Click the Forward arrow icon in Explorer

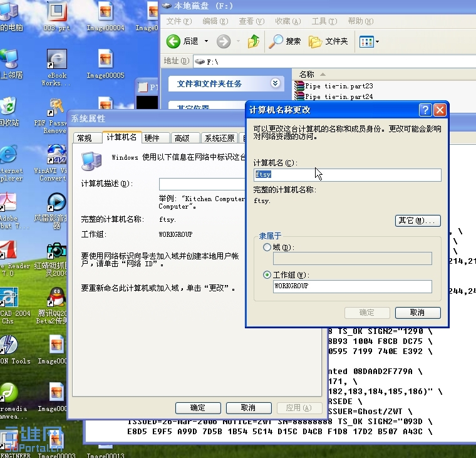[224, 41]
